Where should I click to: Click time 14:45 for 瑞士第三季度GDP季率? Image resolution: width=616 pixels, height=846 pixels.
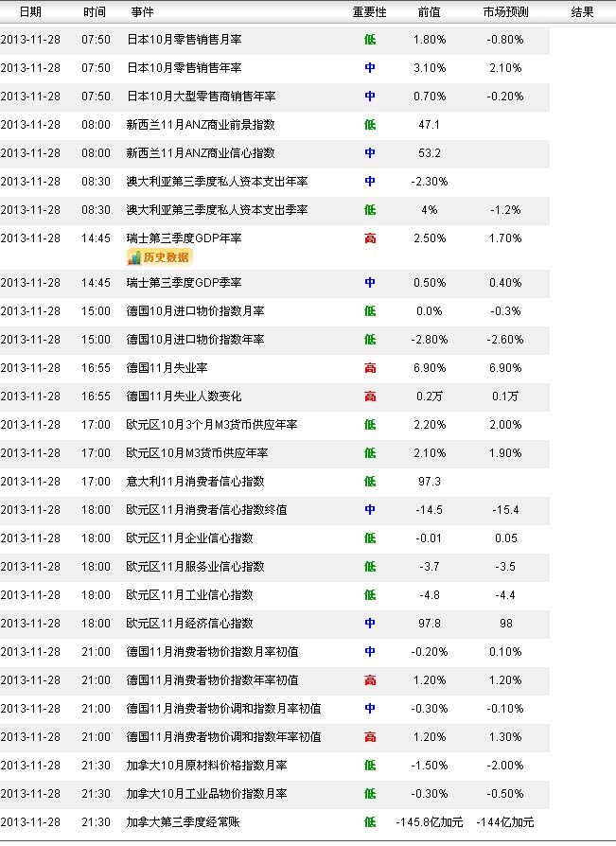click(96, 283)
